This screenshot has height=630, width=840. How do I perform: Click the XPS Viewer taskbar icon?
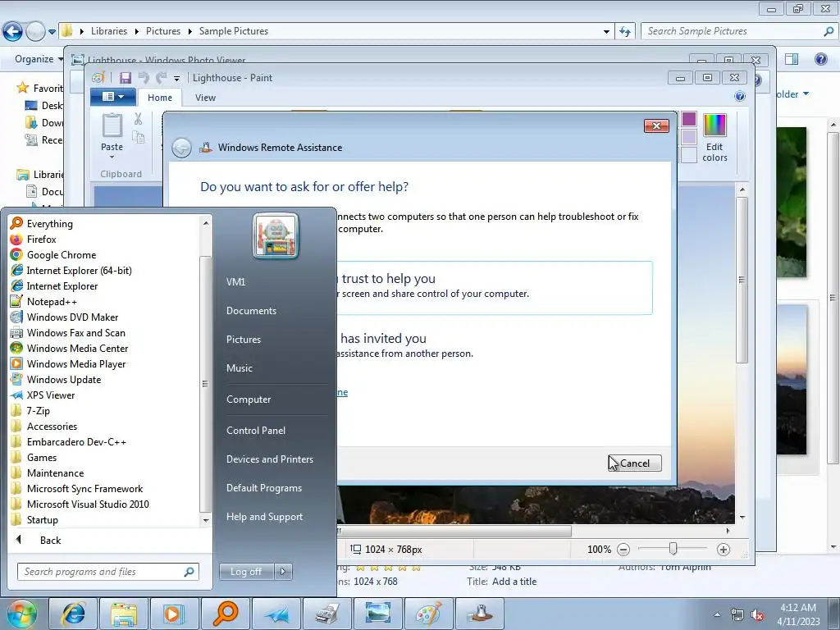[x=276, y=614]
